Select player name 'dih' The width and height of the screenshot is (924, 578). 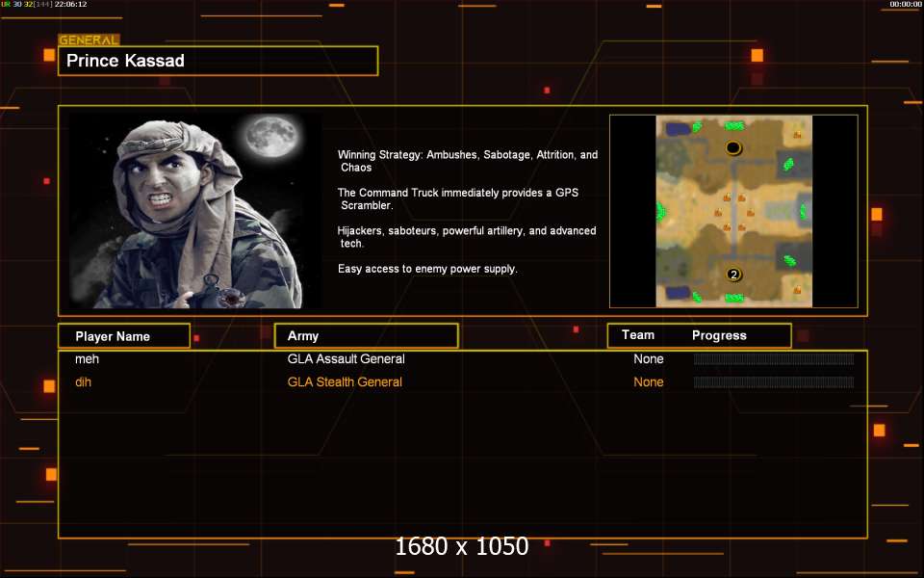click(83, 382)
